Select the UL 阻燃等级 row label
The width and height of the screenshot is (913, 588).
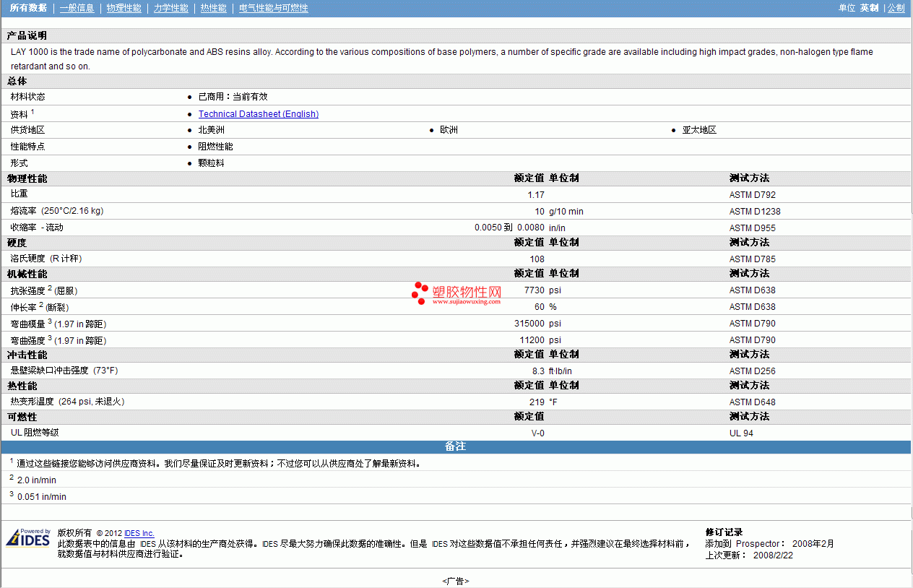click(35, 433)
